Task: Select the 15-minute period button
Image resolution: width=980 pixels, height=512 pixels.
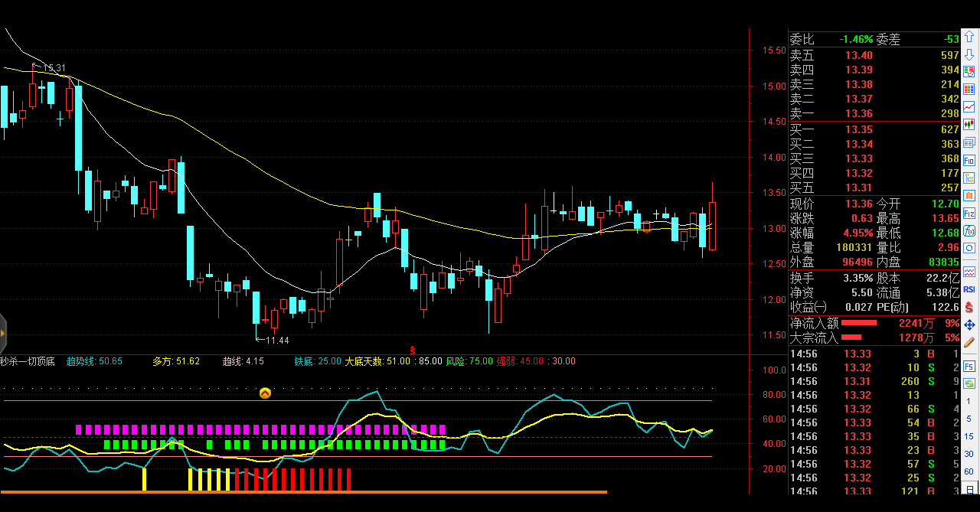Action: tap(969, 436)
